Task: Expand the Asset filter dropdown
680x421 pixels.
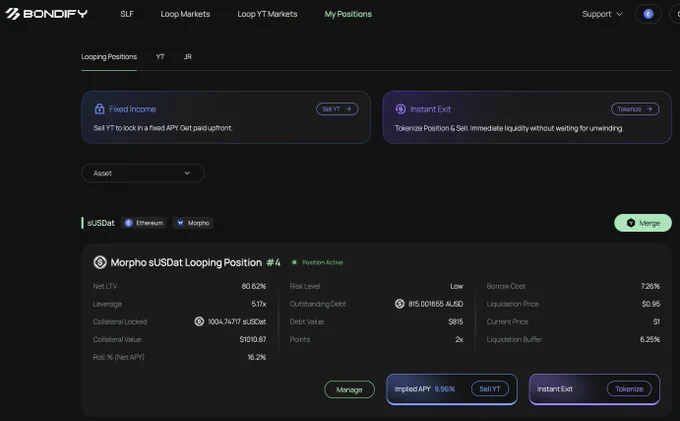Action: point(143,173)
